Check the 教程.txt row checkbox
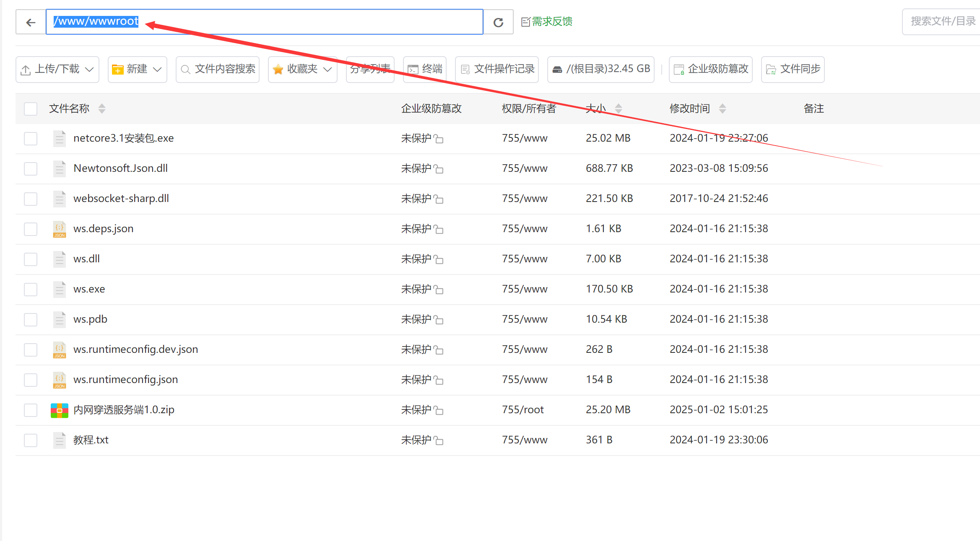Image resolution: width=980 pixels, height=541 pixels. 31,440
